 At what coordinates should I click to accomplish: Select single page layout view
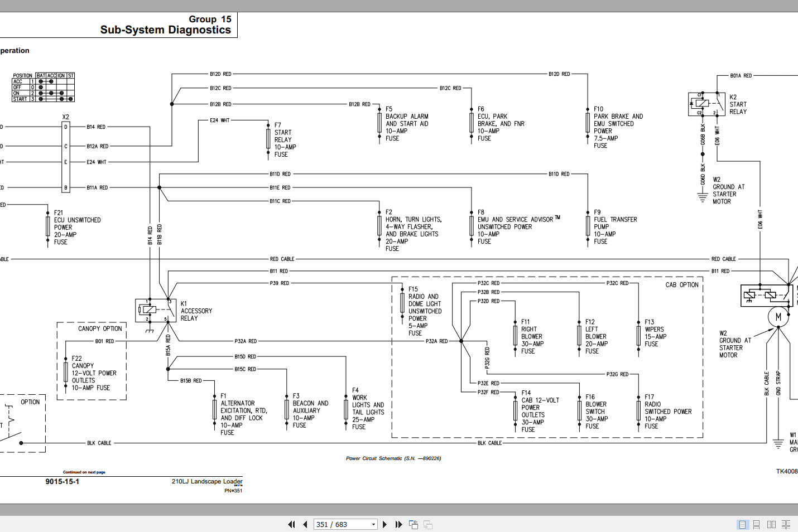pos(742,524)
